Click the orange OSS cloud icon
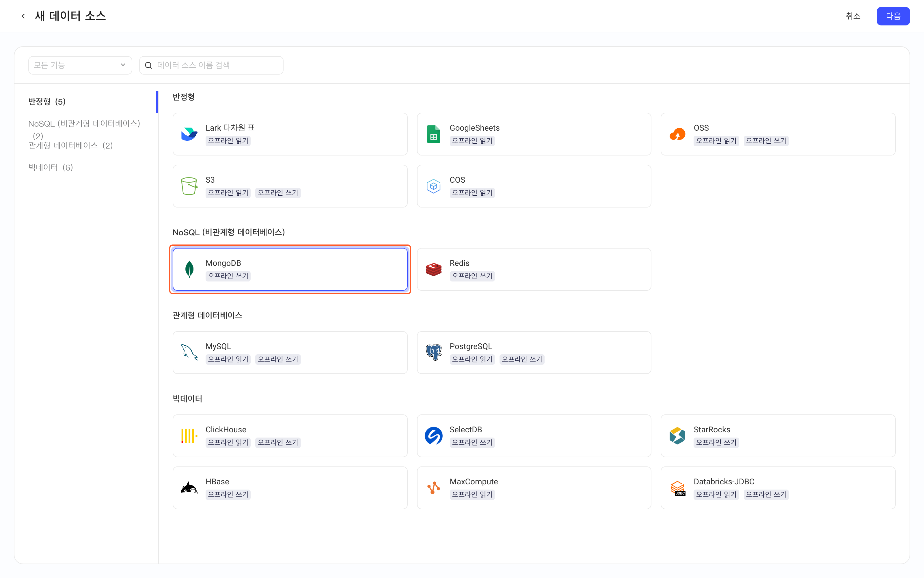 click(677, 134)
